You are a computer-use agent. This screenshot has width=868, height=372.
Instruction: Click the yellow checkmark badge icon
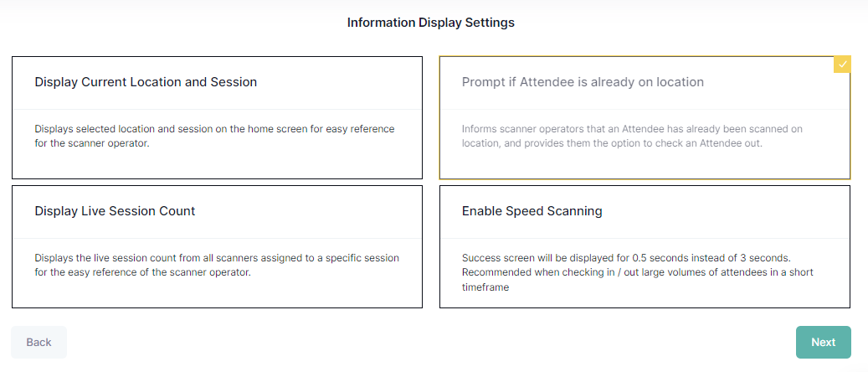(x=842, y=65)
